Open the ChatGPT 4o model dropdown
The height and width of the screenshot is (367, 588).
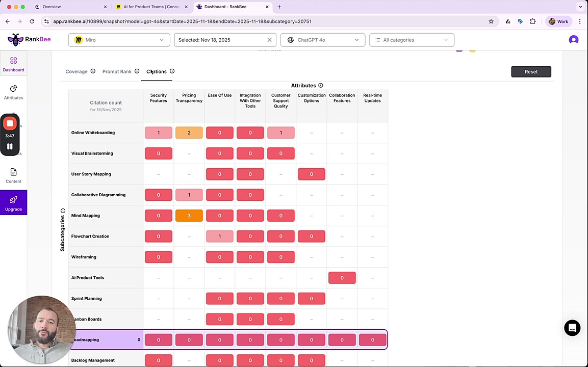pyautogui.click(x=322, y=40)
